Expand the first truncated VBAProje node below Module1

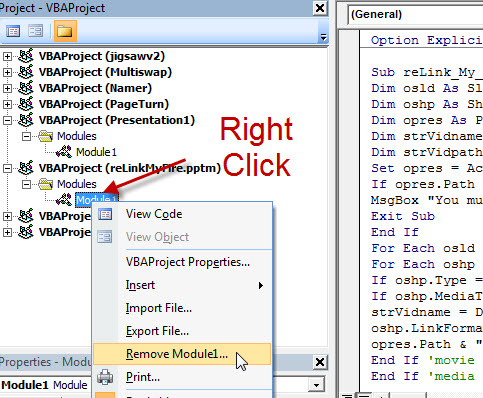pyautogui.click(x=7, y=216)
